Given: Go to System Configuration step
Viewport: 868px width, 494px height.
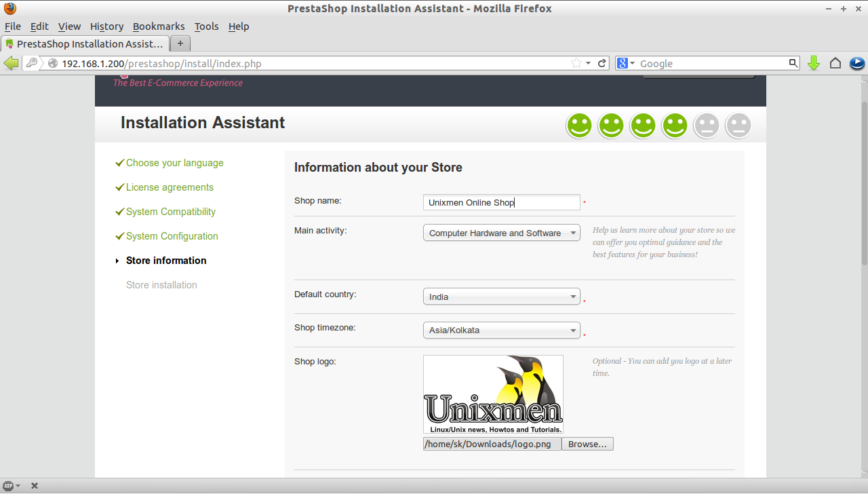Looking at the screenshot, I should click(x=172, y=236).
